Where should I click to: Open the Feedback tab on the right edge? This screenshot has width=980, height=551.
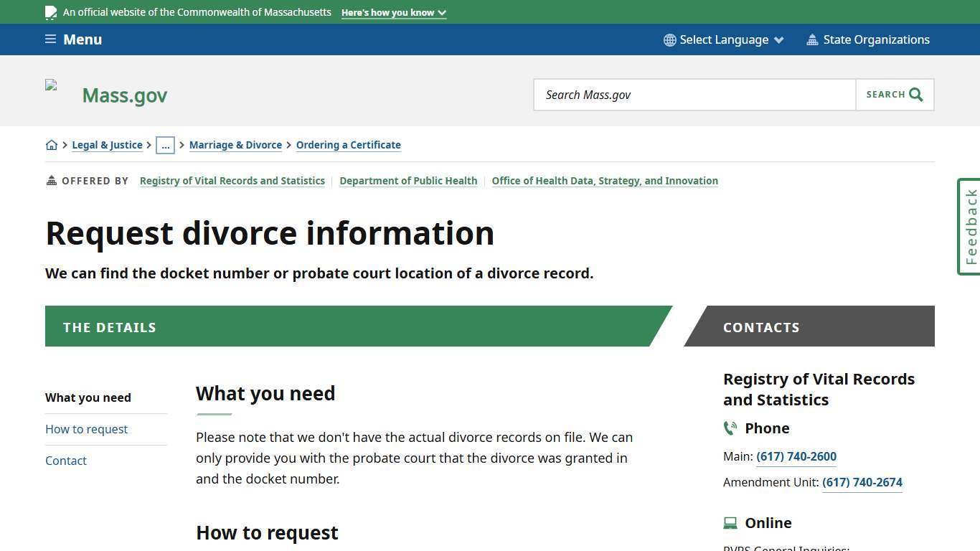tap(969, 226)
